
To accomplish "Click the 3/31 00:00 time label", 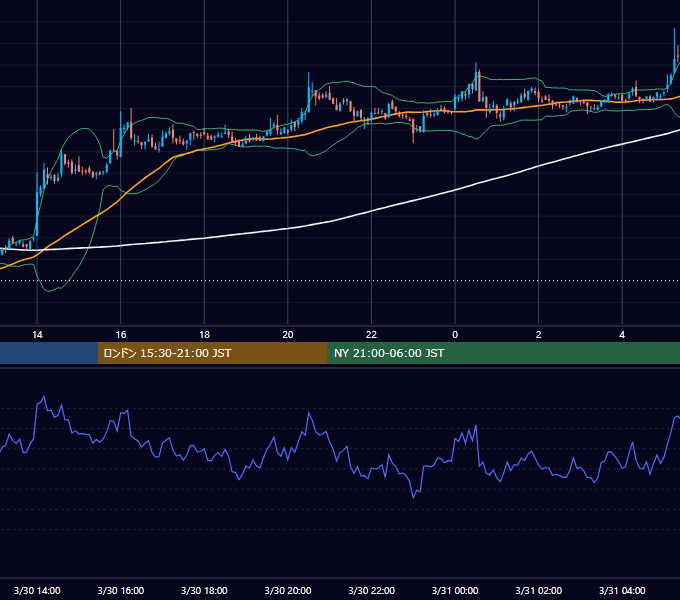I will 455,590.
